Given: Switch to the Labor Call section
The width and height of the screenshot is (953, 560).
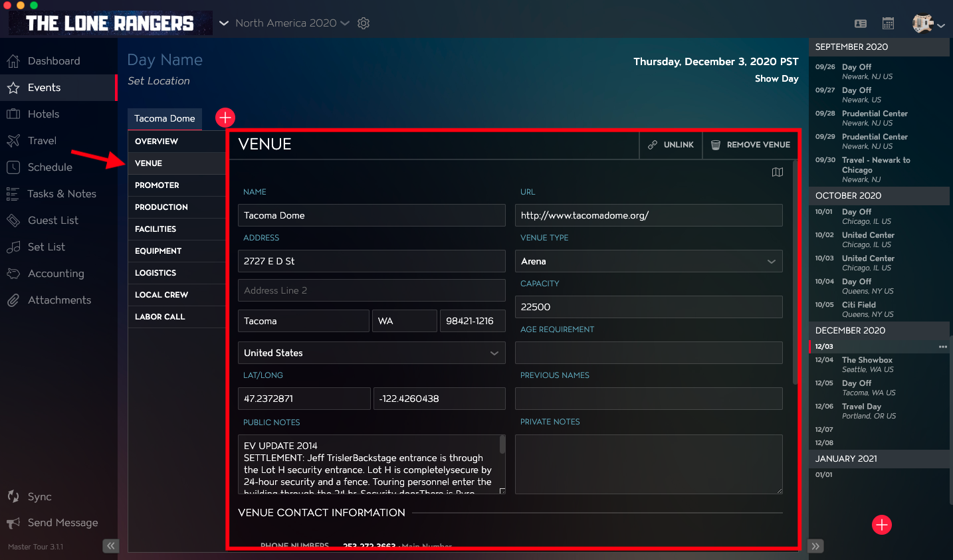Looking at the screenshot, I should 176,317.
